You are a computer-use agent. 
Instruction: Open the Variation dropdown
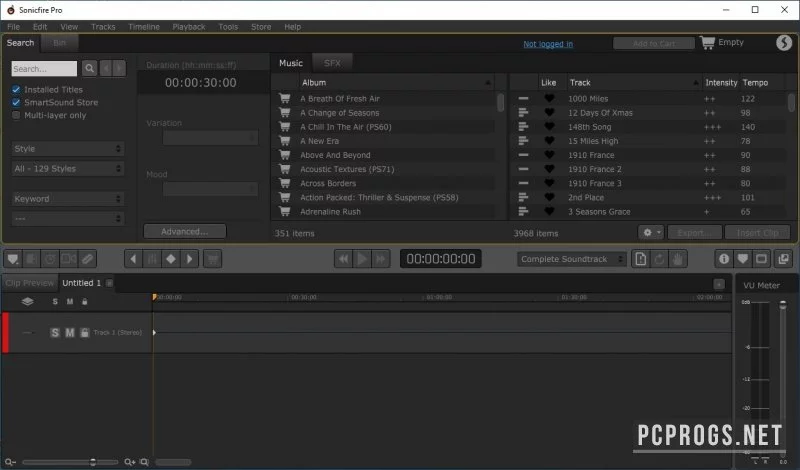coord(210,138)
